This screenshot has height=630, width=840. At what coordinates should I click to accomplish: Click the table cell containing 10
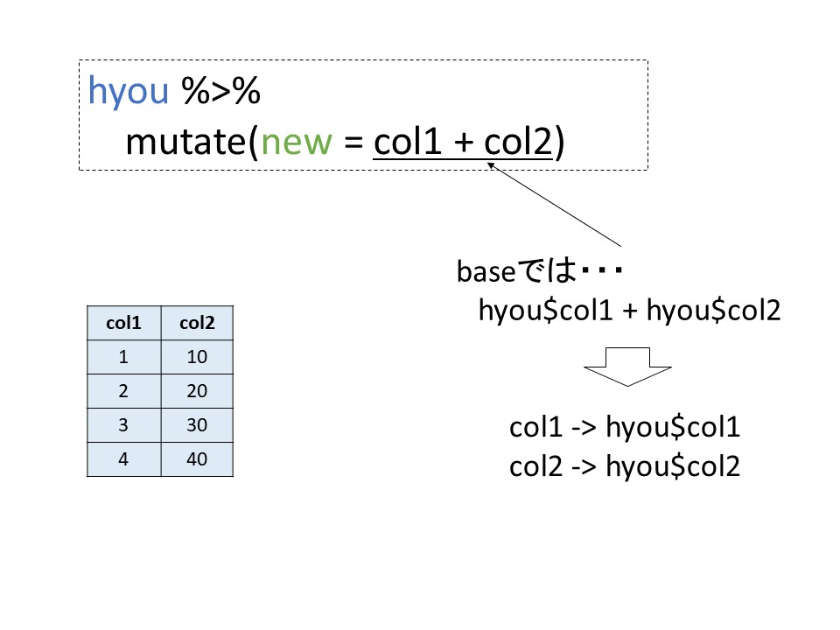(x=197, y=357)
